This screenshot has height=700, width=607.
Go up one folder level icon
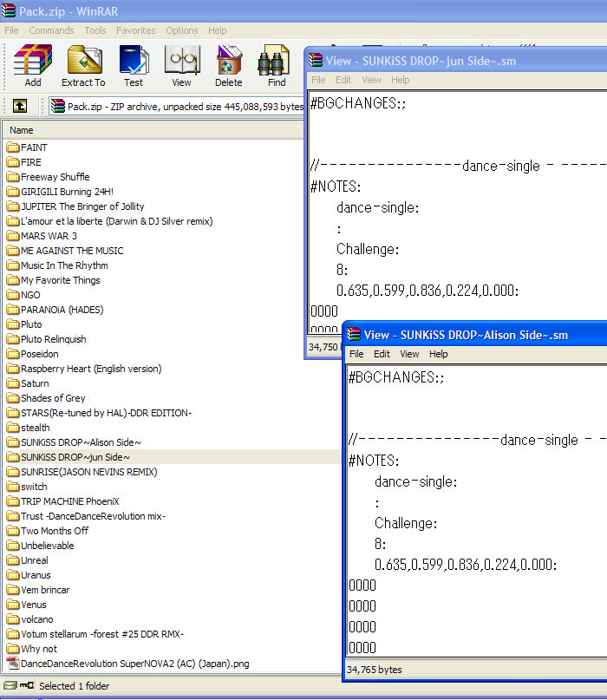pyautogui.click(x=20, y=106)
